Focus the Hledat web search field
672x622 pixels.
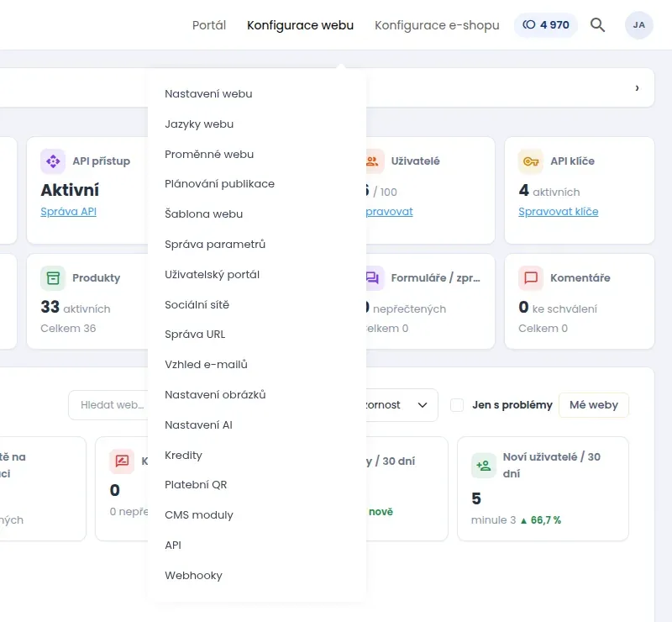coord(108,405)
